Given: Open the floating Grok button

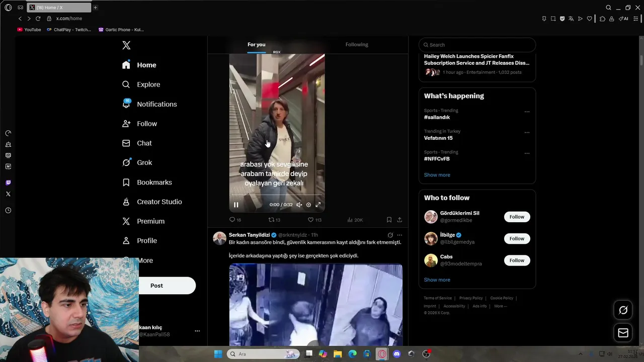Looking at the screenshot, I should click(623, 310).
